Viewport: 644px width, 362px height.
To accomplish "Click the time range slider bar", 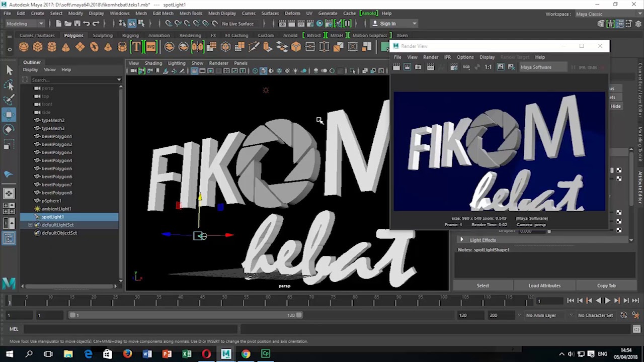I will coord(186,315).
